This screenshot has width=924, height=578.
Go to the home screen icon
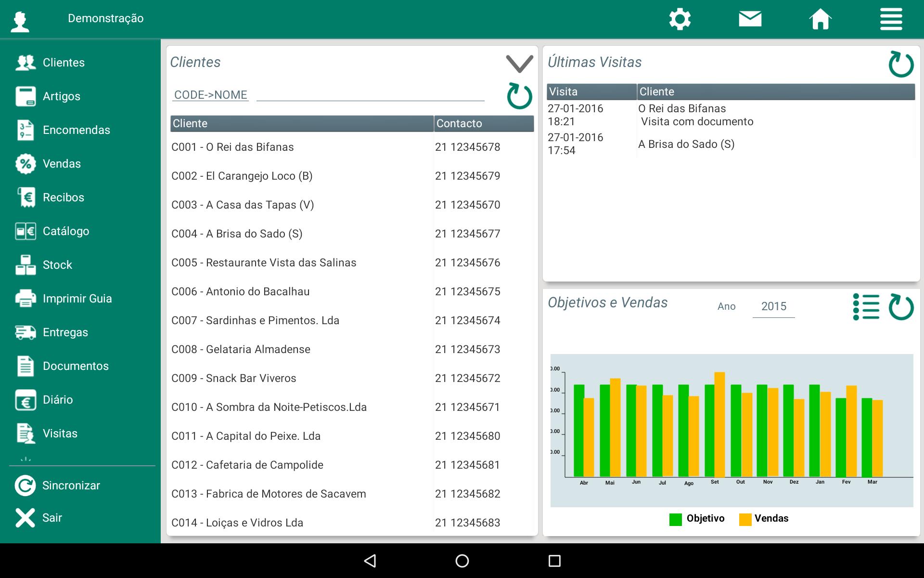[x=820, y=19]
